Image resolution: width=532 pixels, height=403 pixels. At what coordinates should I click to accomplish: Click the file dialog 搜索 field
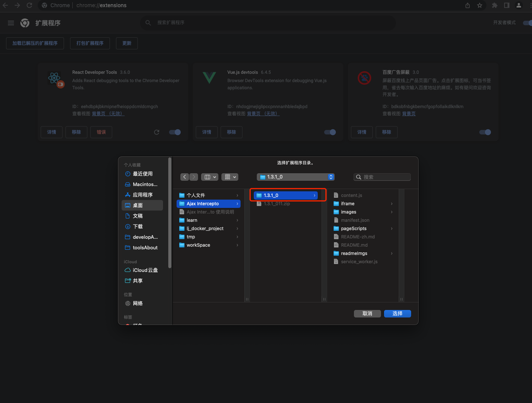point(382,177)
